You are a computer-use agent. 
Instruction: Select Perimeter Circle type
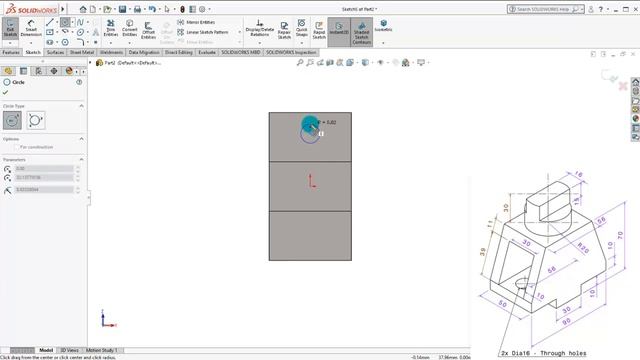tap(36, 120)
